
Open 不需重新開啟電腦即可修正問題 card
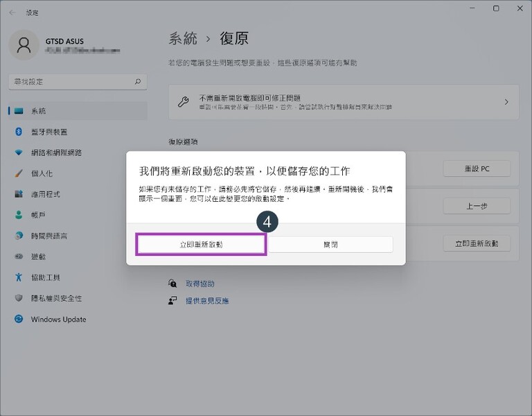tap(344, 102)
